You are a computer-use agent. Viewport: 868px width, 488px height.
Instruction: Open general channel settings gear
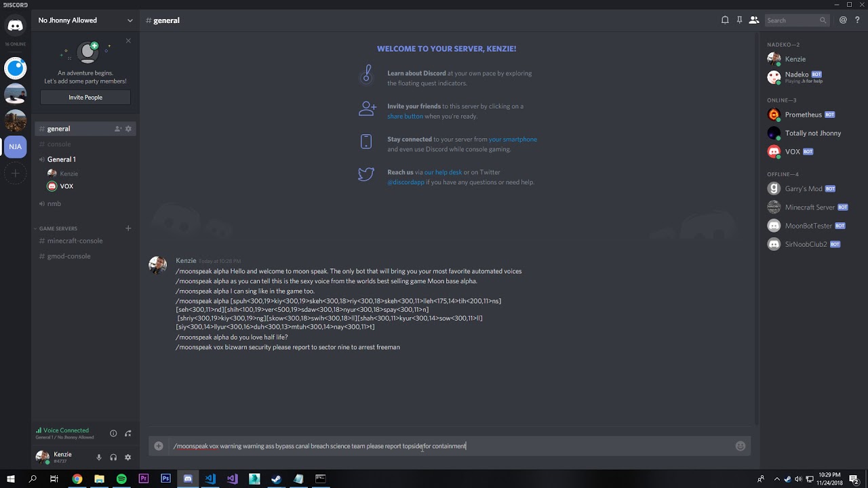coord(128,129)
